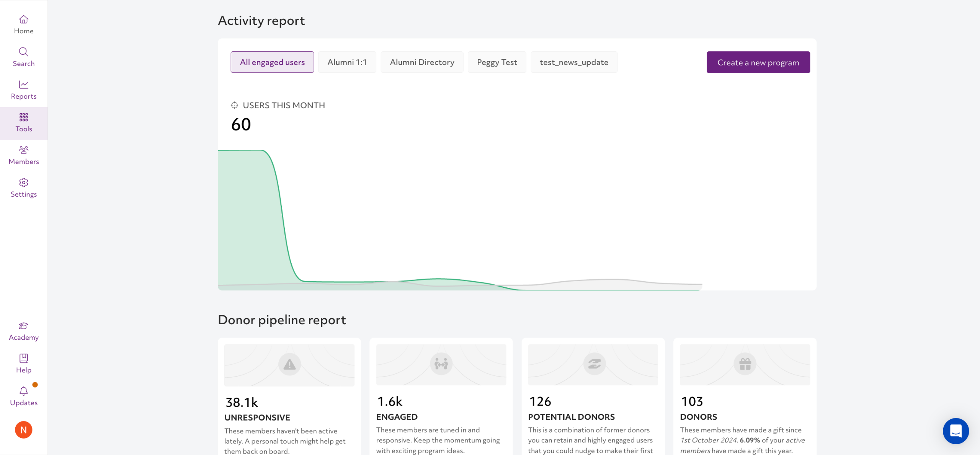Select the All engaged users tab
Screen dimensions: 980x455
[272, 62]
